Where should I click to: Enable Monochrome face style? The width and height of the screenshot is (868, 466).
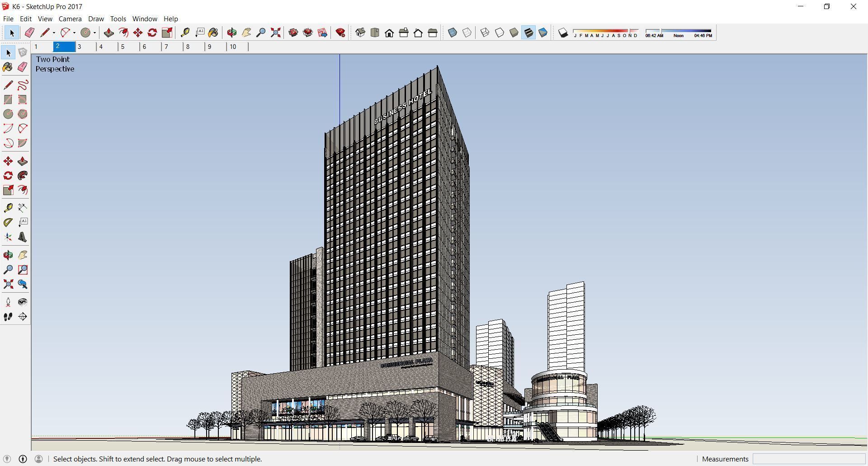[x=543, y=33]
